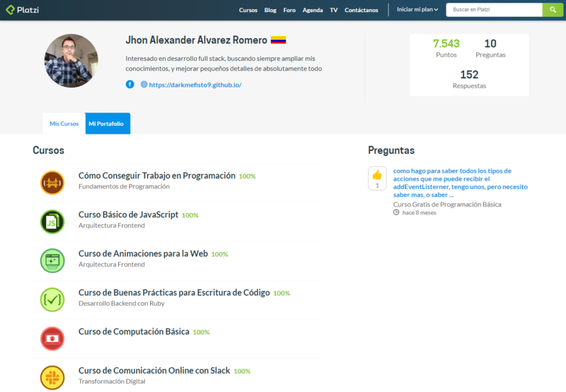Click the 10 Preguntas stat

[x=490, y=48]
